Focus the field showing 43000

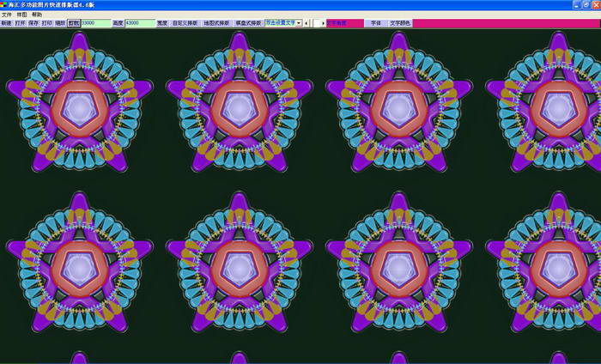140,23
